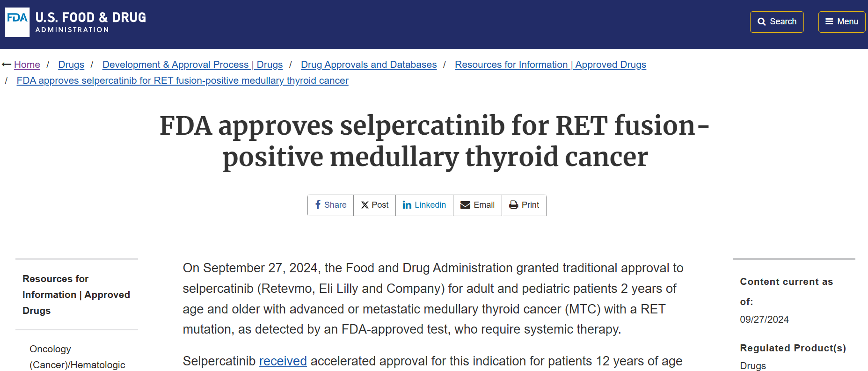Open Development & Approval Process breadcrumb
This screenshot has width=868, height=371.
193,65
